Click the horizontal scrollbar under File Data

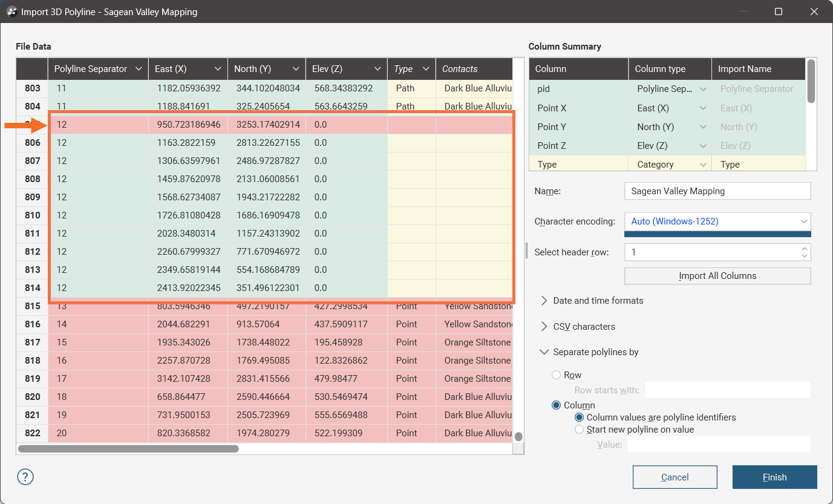coord(128,449)
